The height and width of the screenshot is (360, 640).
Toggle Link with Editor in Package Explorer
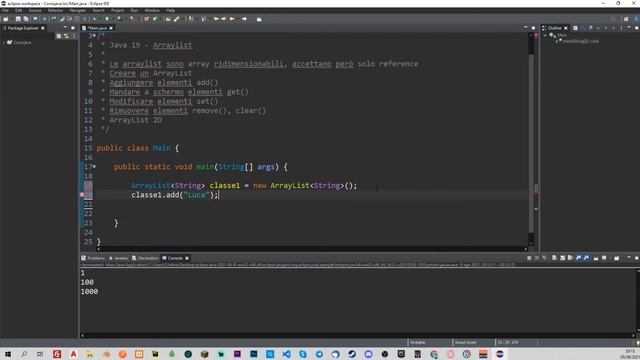coord(66,36)
